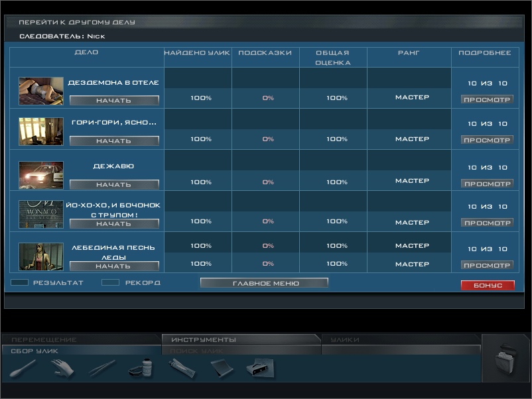Click case title 'ДЕЖАВЮ'
Viewport: 532px width, 399px height.
113,166
